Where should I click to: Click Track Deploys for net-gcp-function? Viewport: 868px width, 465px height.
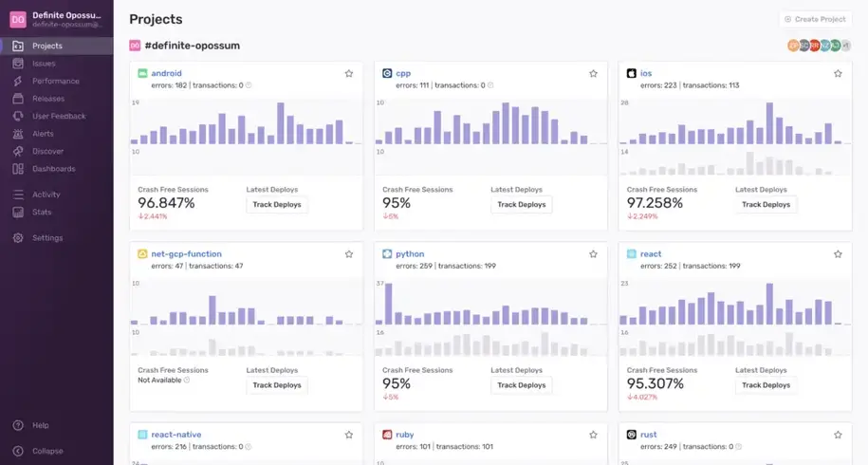pyautogui.click(x=277, y=385)
